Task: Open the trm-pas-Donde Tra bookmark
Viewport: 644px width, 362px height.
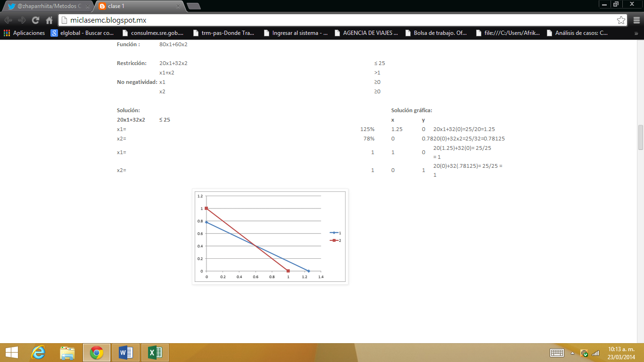Action: [x=224, y=33]
